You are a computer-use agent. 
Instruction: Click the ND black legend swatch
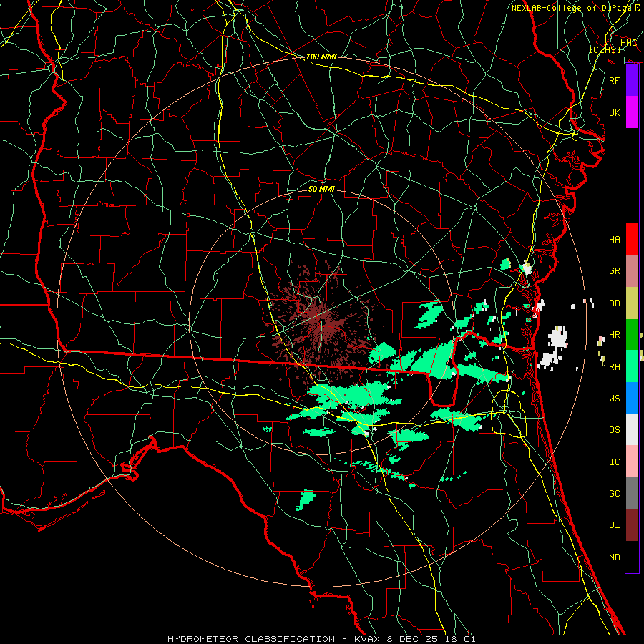tap(632, 557)
